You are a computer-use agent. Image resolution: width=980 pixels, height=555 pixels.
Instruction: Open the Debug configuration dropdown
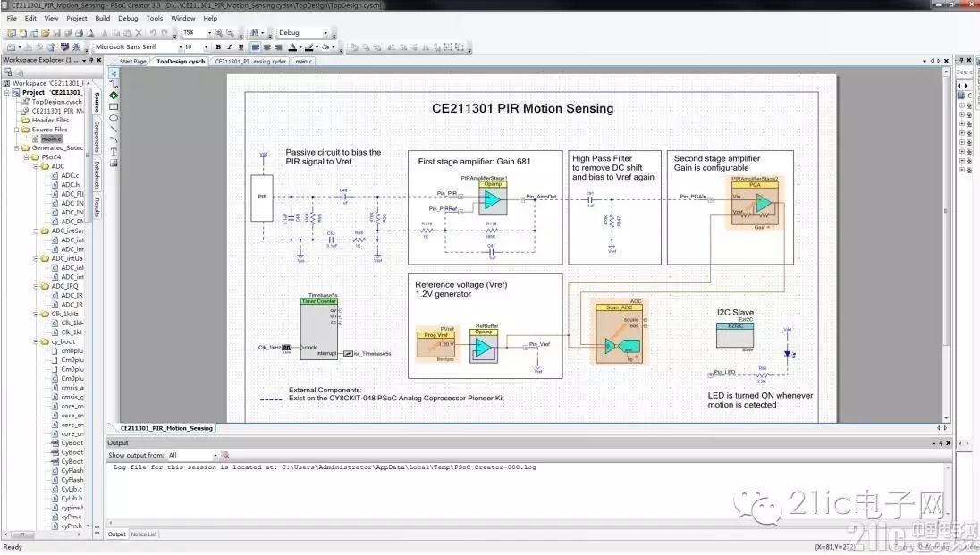[325, 32]
